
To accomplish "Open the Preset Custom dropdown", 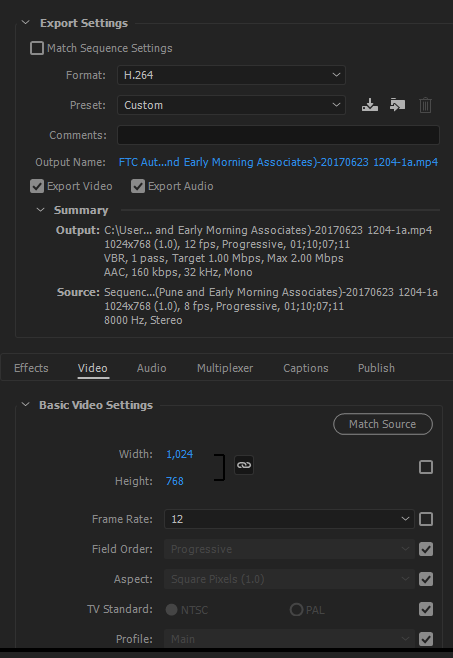I will 231,105.
